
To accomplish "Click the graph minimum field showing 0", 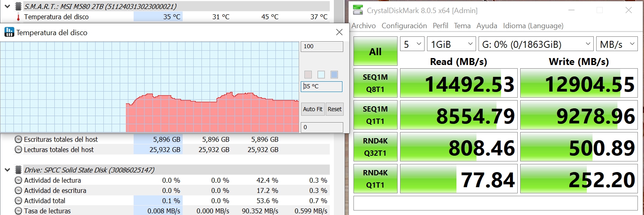I will (x=322, y=127).
